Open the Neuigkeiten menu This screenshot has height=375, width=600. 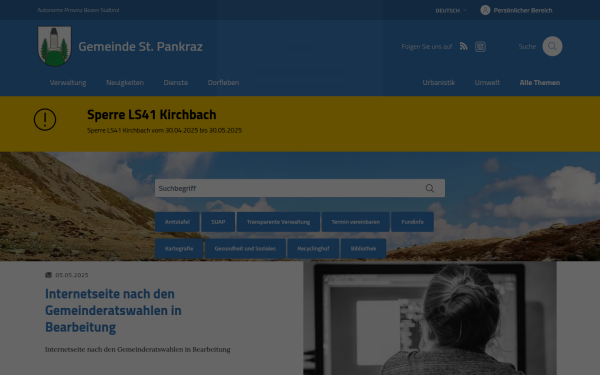(x=125, y=82)
